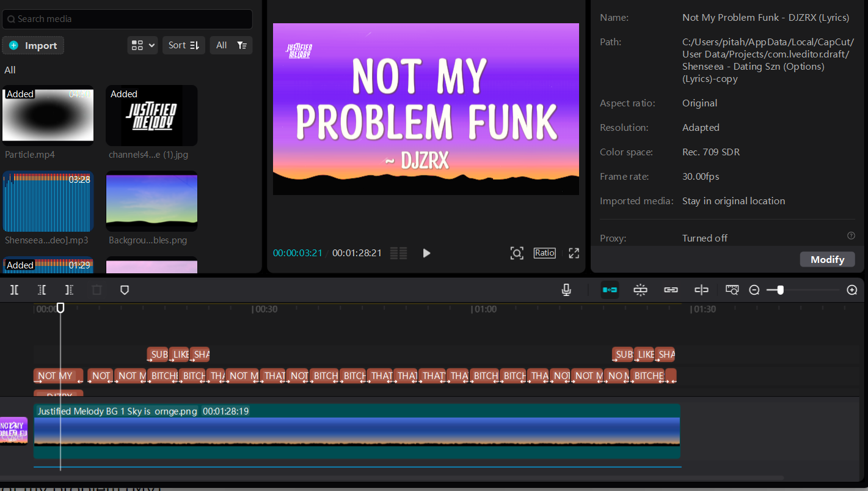Image resolution: width=868 pixels, height=491 pixels.
Task: Play the preview video
Action: 426,253
